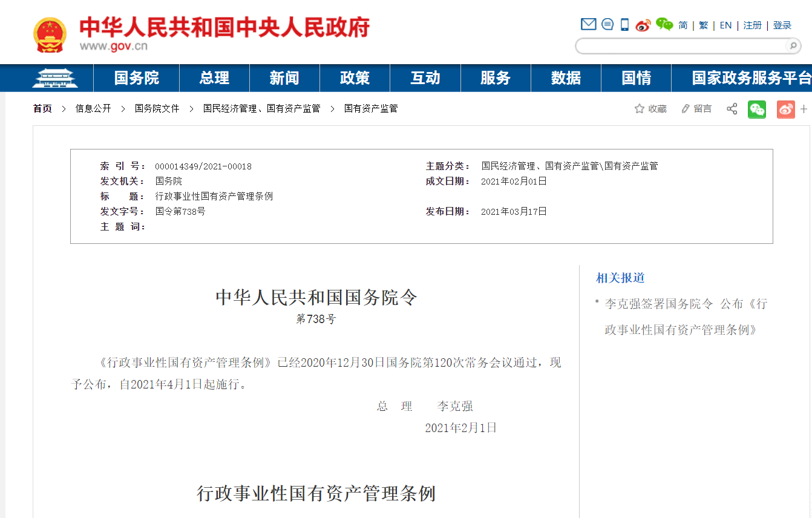Click the WeChat icon in the top header
Screen dimensions: 812x518
[x=664, y=25]
